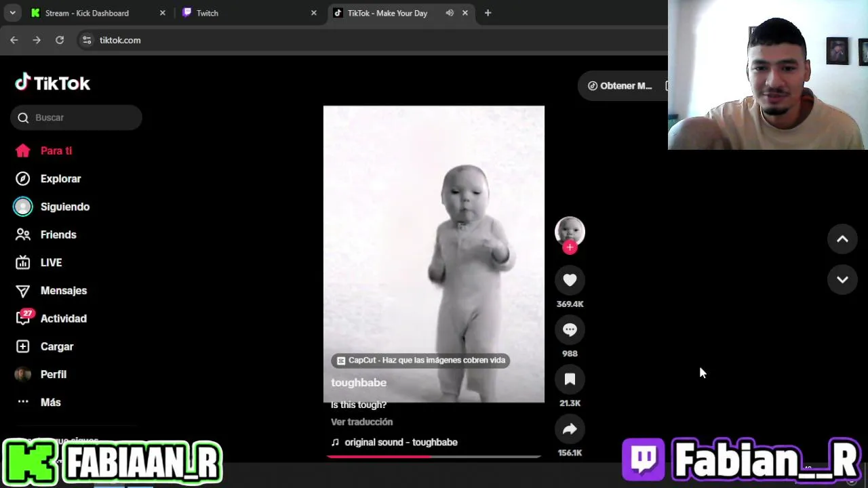Image resolution: width=868 pixels, height=488 pixels.
Task: Click the Obtener M... button
Action: coord(623,85)
